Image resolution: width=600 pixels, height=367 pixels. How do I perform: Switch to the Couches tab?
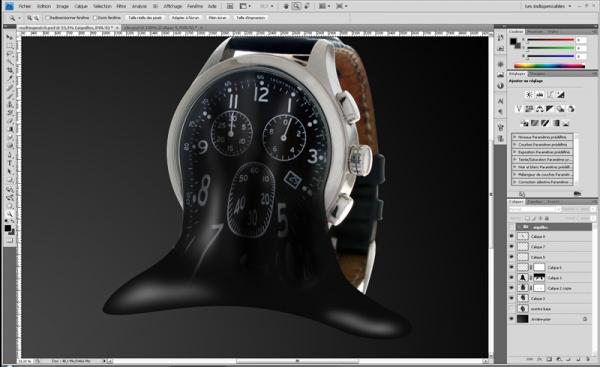535,201
